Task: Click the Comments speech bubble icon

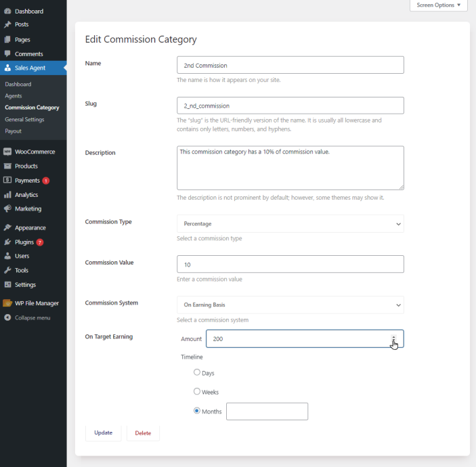Action: pos(7,53)
